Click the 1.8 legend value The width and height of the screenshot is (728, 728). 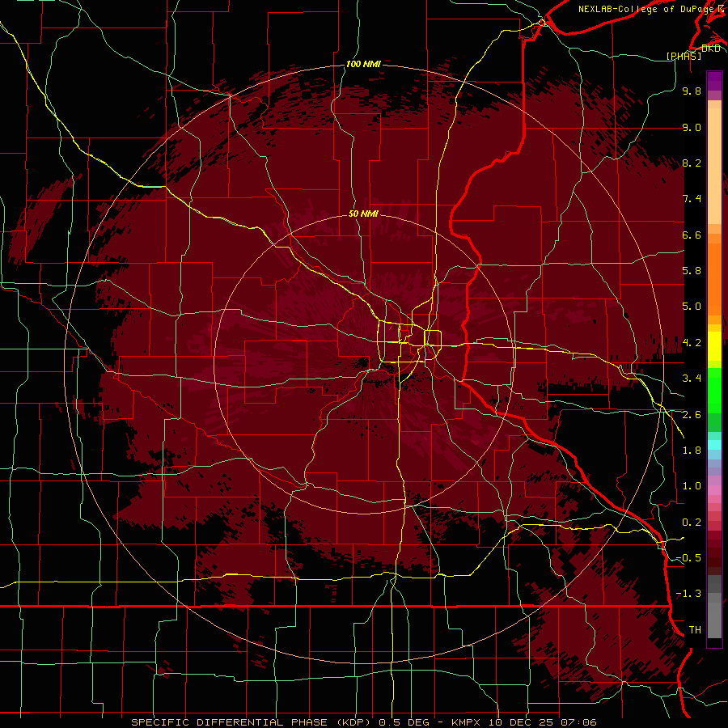(x=692, y=451)
